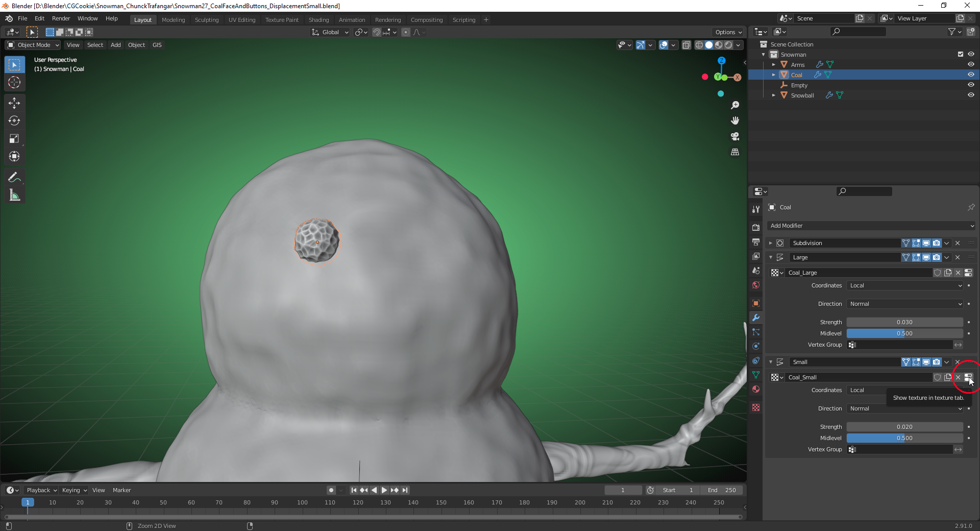
Task: Select the Cursor tool in viewport toolbar
Action: click(14, 82)
